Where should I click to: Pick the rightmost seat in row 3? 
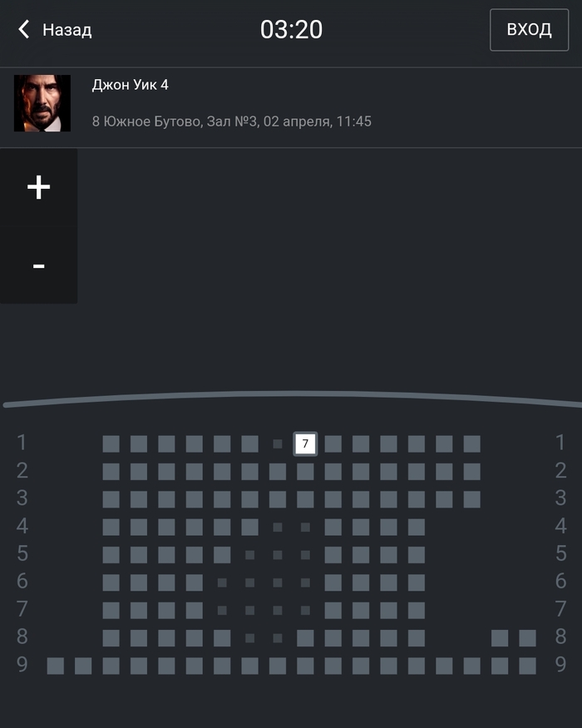(471, 499)
